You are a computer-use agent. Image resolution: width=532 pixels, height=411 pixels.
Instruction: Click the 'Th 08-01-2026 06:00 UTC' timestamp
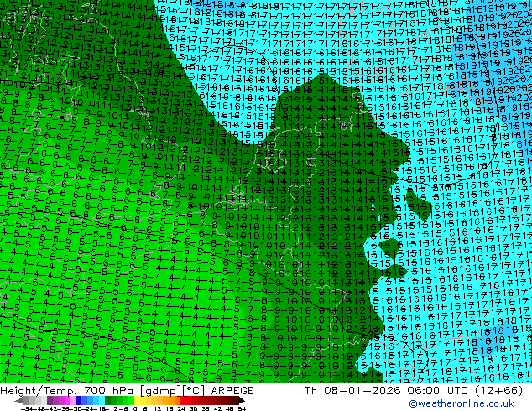pyautogui.click(x=388, y=391)
